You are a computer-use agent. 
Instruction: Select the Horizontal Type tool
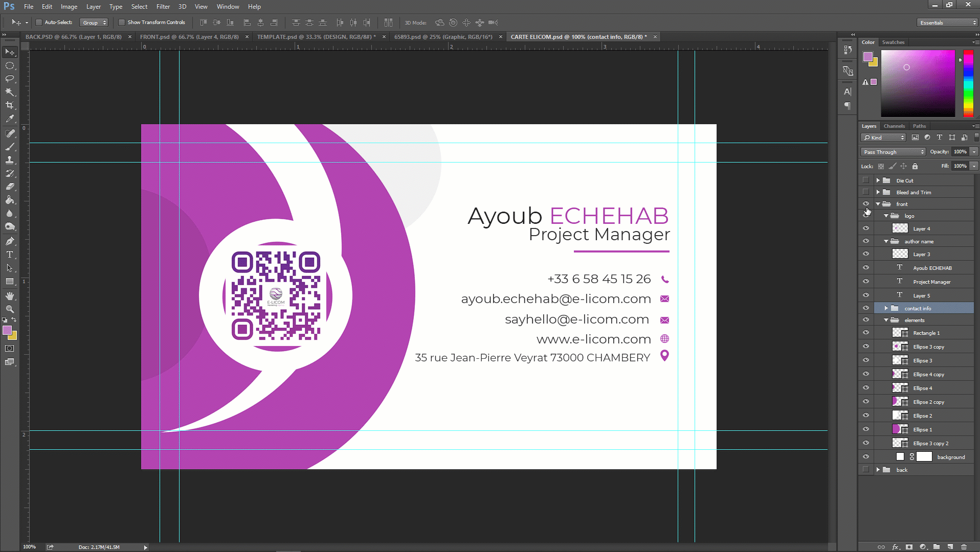pyautogui.click(x=10, y=255)
